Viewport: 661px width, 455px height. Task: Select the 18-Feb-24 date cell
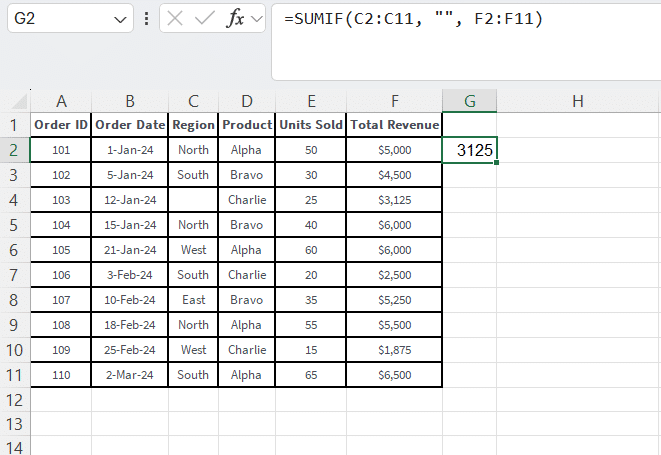[x=130, y=325]
